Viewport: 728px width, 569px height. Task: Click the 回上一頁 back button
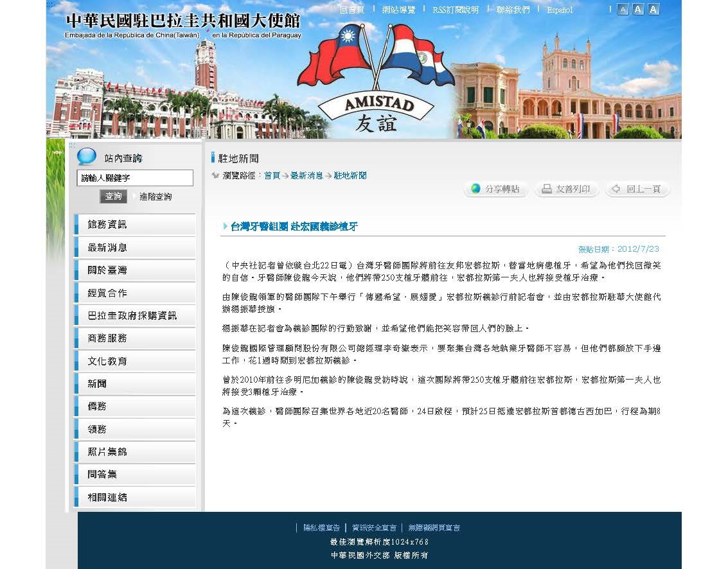tap(637, 189)
